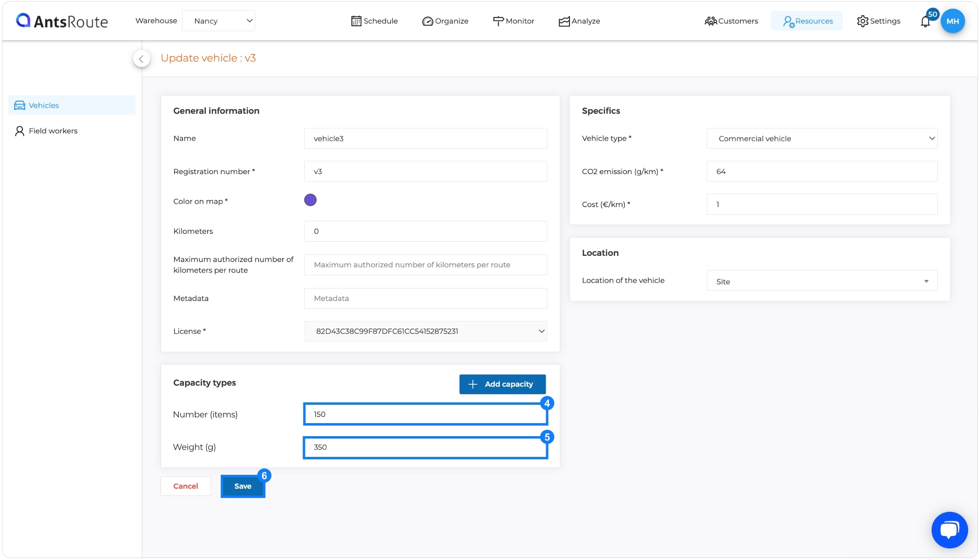This screenshot has height=559, width=980.
Task: Click plus icon in Add capacity
Action: [473, 384]
